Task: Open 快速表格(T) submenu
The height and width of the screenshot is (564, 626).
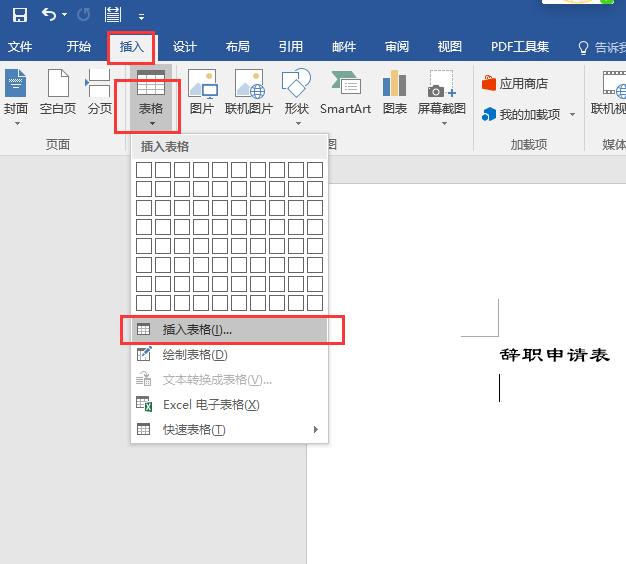Action: [230, 429]
